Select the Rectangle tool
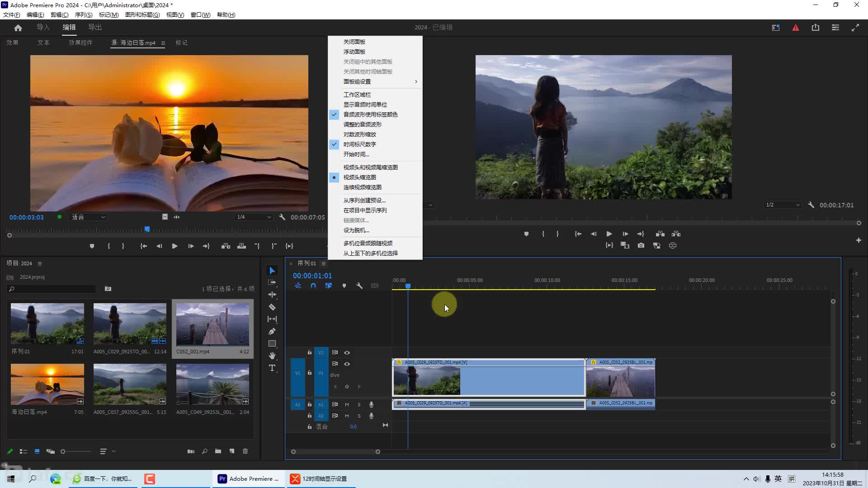Image resolution: width=868 pixels, height=488 pixels. coord(272,343)
